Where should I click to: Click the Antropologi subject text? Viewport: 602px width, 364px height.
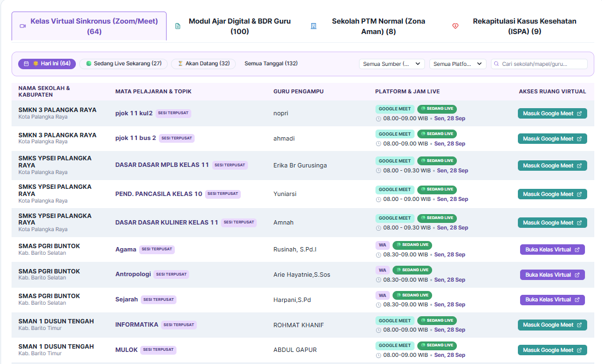click(x=133, y=274)
